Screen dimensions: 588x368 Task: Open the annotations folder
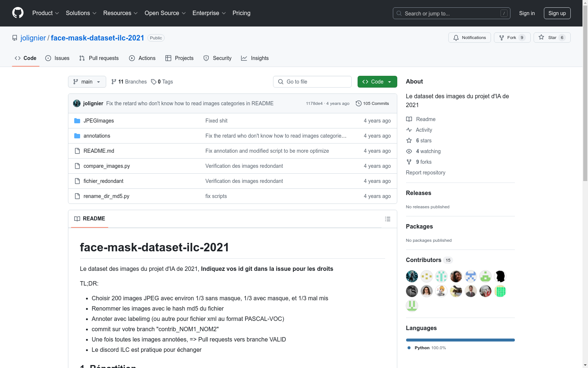click(x=97, y=136)
